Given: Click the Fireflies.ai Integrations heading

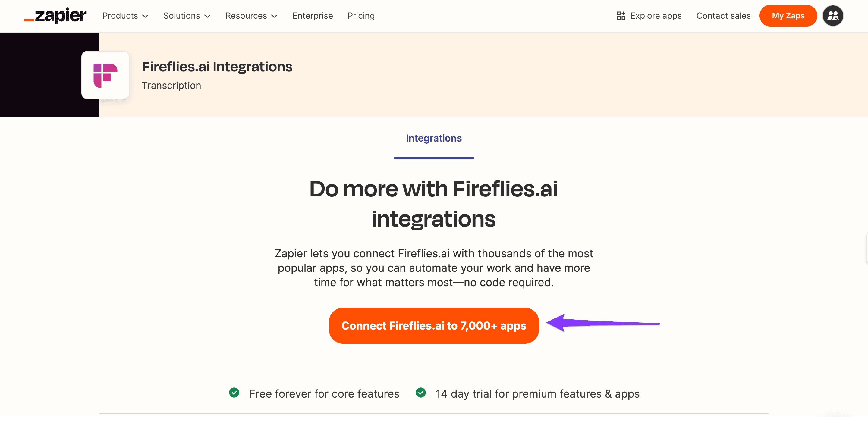Looking at the screenshot, I should click(217, 67).
